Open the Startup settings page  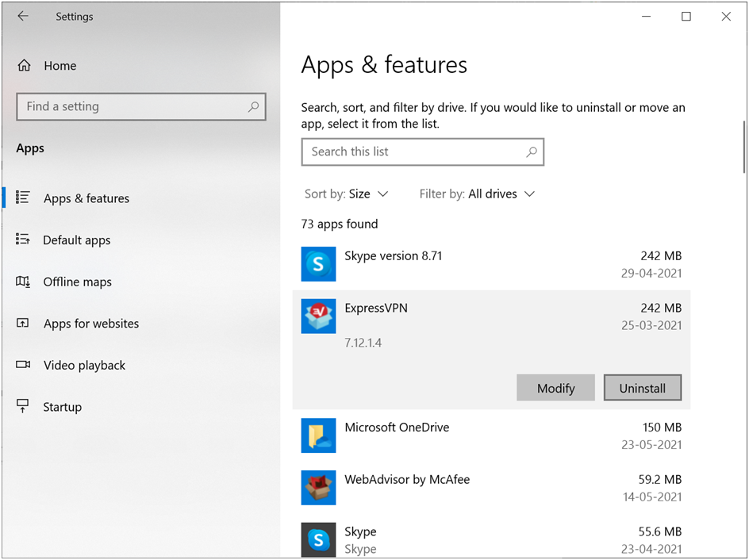62,407
